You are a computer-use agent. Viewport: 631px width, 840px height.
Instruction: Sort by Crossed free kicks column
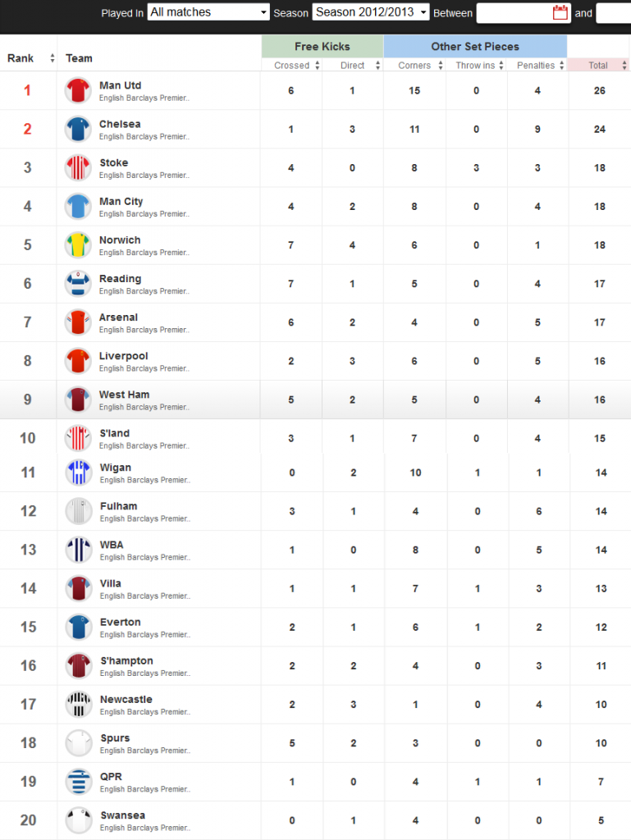(x=297, y=65)
